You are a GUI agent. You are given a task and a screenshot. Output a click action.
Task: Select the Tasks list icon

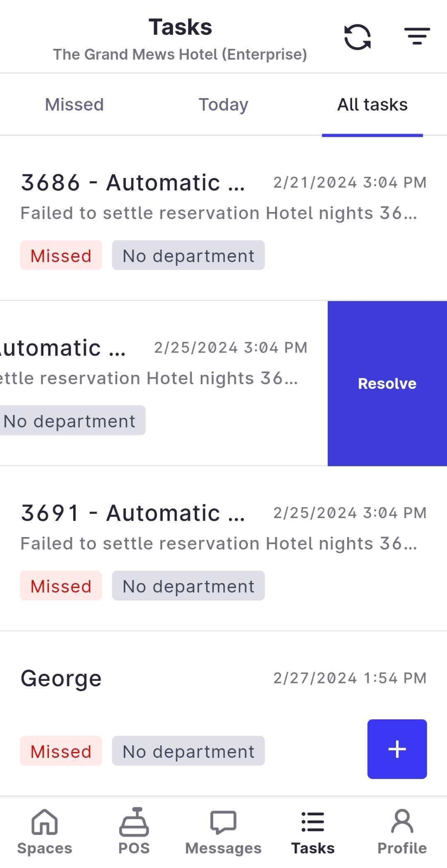312,822
